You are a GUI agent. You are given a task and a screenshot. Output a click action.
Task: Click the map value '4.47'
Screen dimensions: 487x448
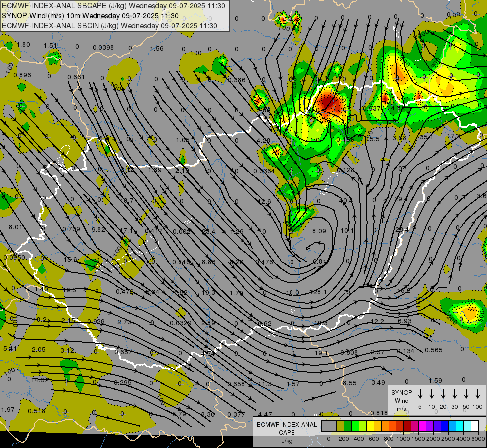[265, 414]
